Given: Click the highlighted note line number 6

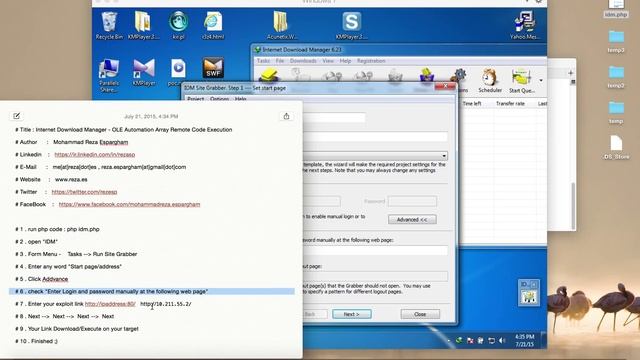Looking at the screenshot, I should click(x=152, y=291).
